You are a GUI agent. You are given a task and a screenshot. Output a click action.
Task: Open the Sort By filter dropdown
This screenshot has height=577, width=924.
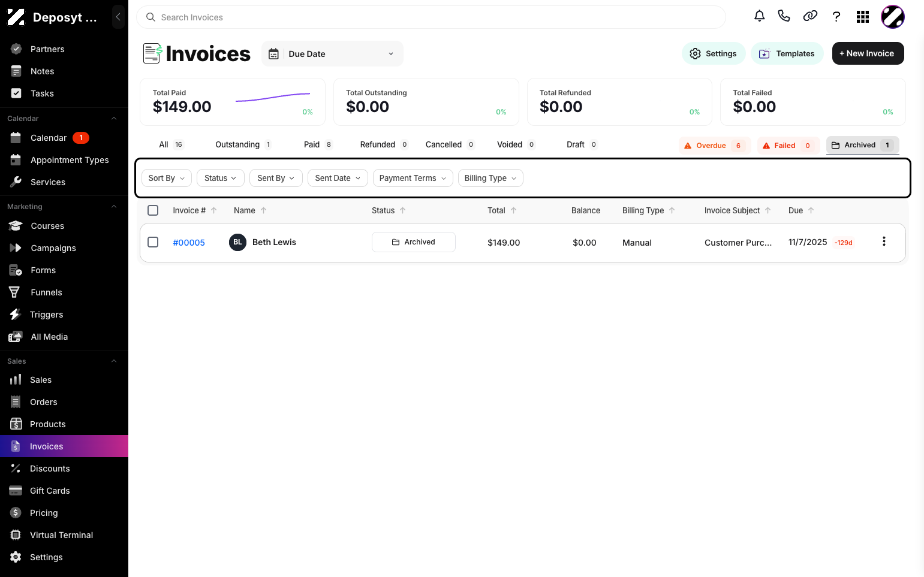167,178
